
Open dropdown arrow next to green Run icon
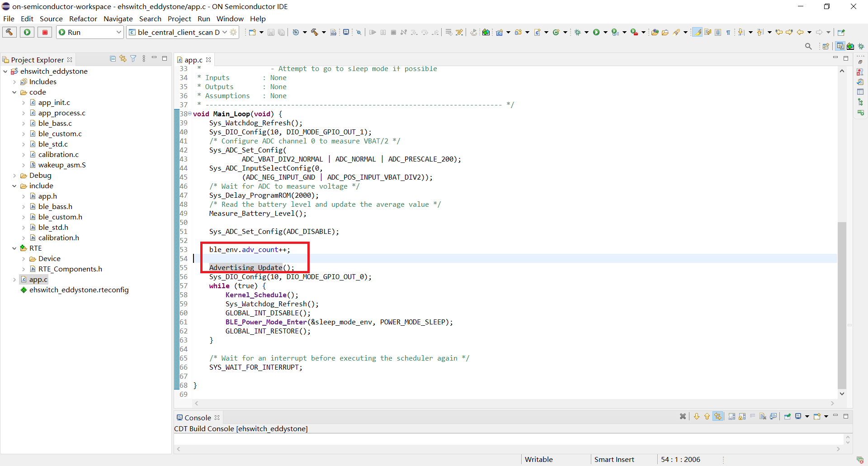click(606, 32)
